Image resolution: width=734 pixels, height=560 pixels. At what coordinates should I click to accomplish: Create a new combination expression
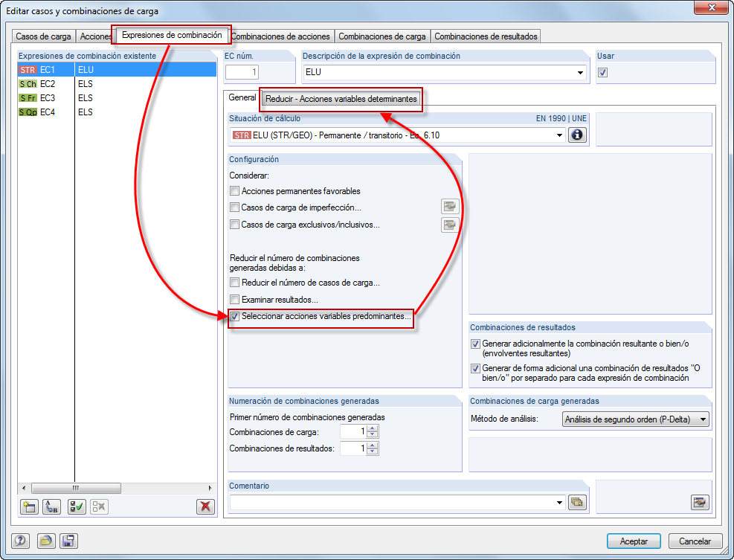point(29,506)
